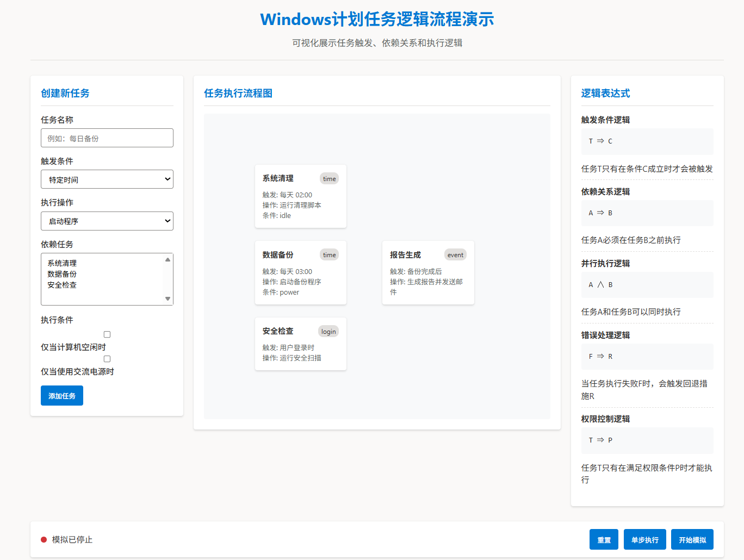Enable the 仅当使用交流电源时 checkbox
744x560 pixels.
(x=107, y=359)
